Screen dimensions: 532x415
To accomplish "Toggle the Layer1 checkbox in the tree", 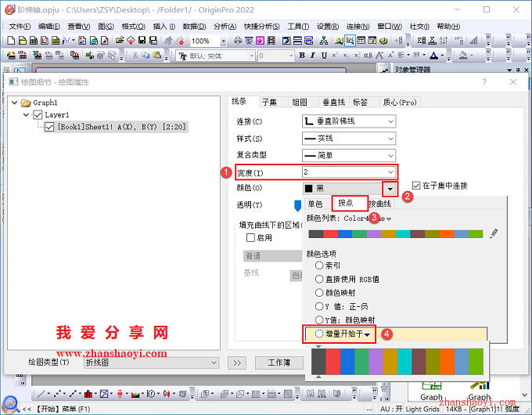I will tap(38, 115).
